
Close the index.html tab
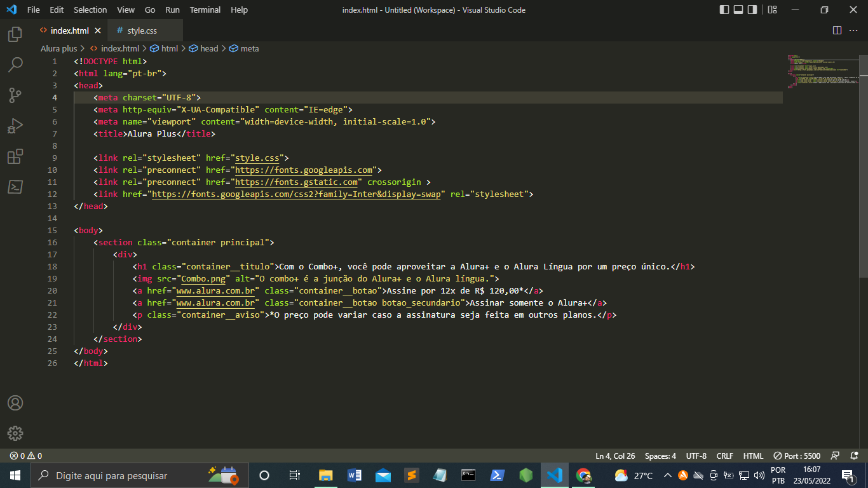(x=98, y=30)
